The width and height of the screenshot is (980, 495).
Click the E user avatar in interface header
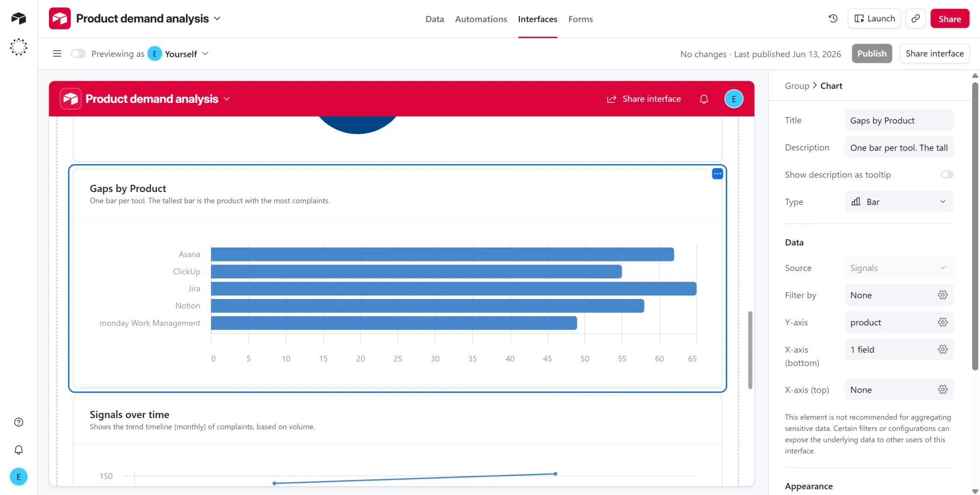tap(734, 99)
